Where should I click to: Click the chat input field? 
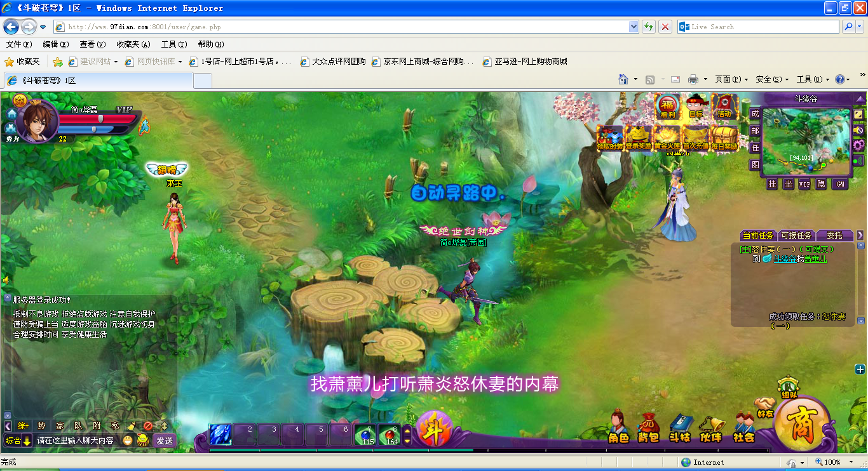77,441
